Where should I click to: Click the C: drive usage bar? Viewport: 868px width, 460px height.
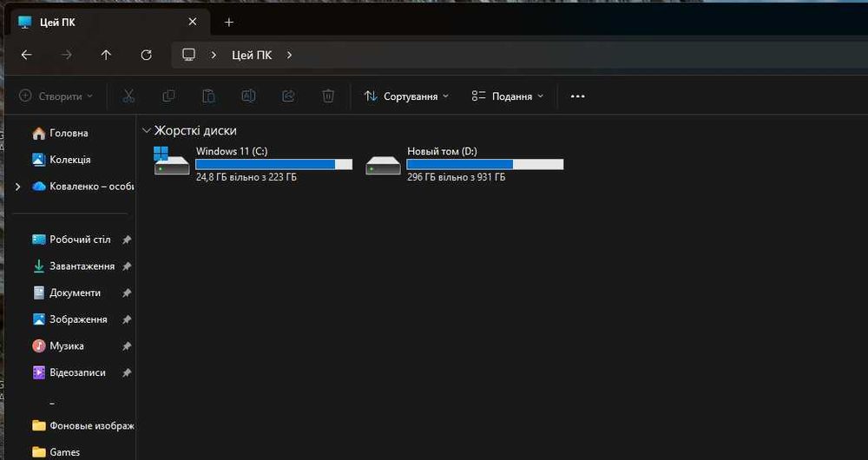coord(274,164)
